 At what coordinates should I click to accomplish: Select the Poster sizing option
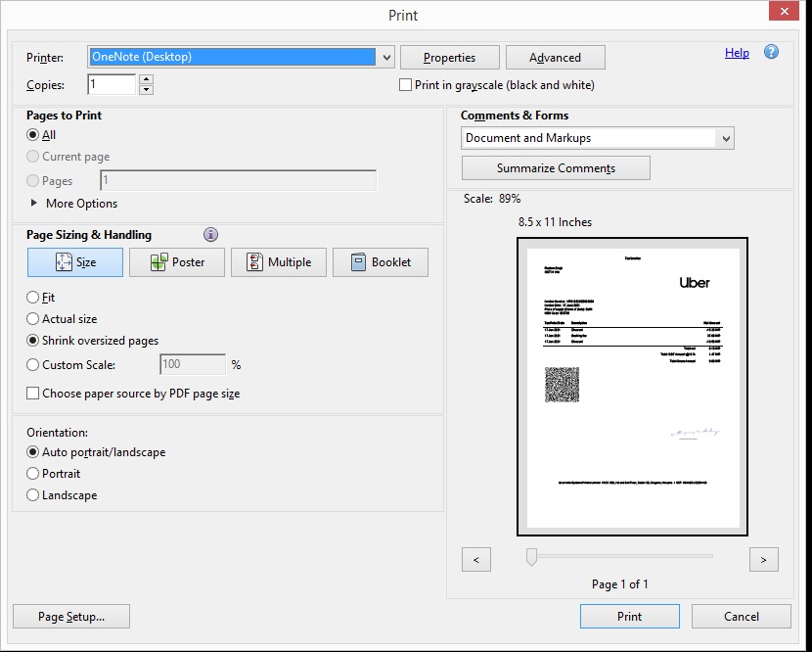[x=177, y=262]
